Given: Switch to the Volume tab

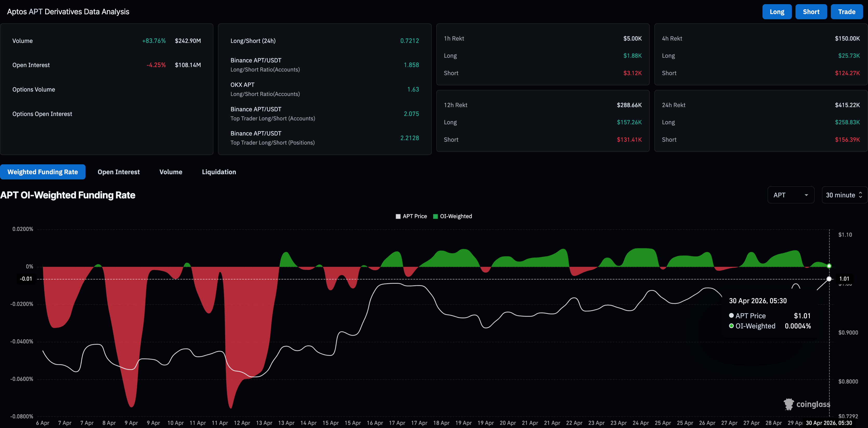Looking at the screenshot, I should coord(170,172).
